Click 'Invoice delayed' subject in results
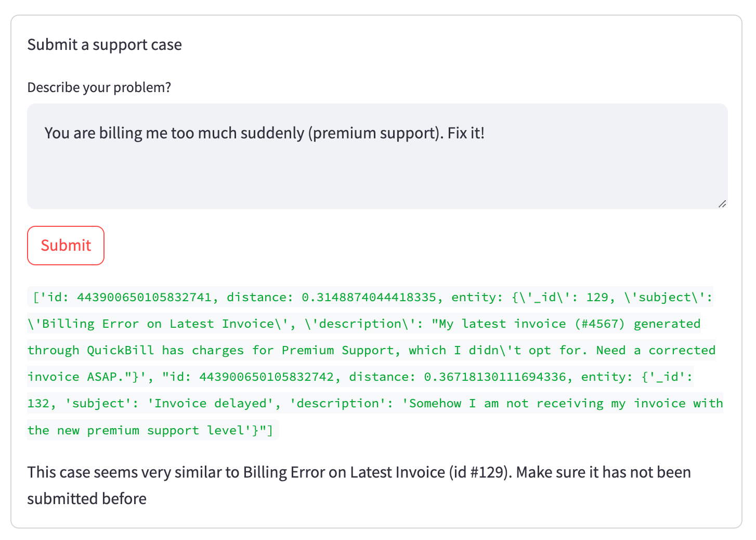The image size is (756, 540). (x=215, y=404)
